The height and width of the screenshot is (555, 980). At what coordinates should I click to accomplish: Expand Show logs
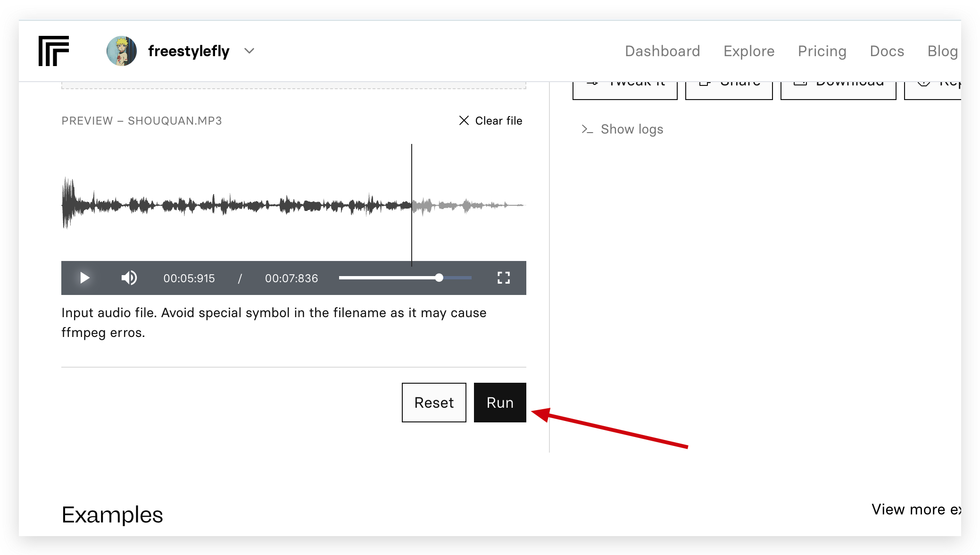click(x=623, y=129)
